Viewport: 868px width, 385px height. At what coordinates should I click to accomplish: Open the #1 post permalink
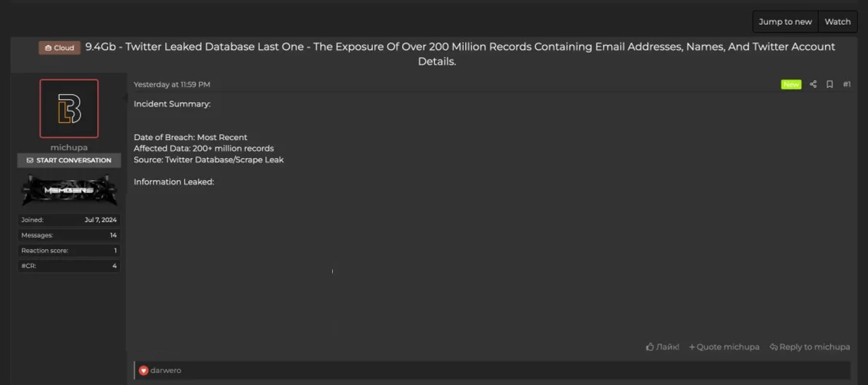846,84
